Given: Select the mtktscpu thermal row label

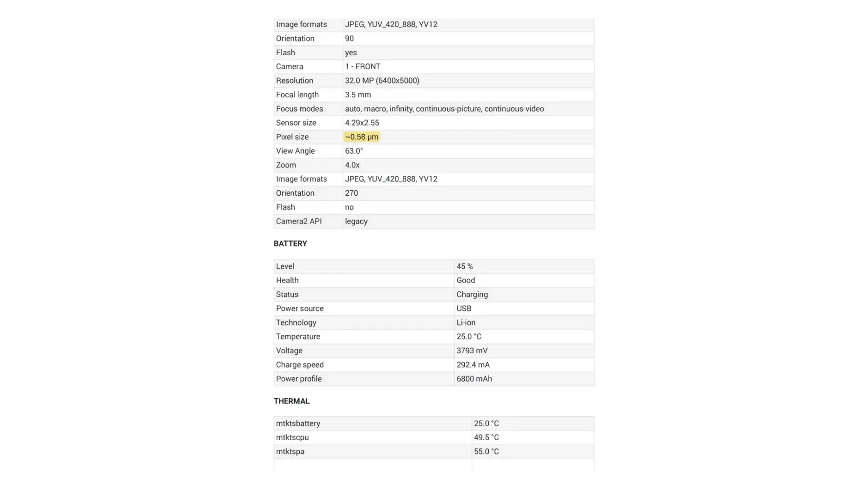Looking at the screenshot, I should tap(292, 438).
